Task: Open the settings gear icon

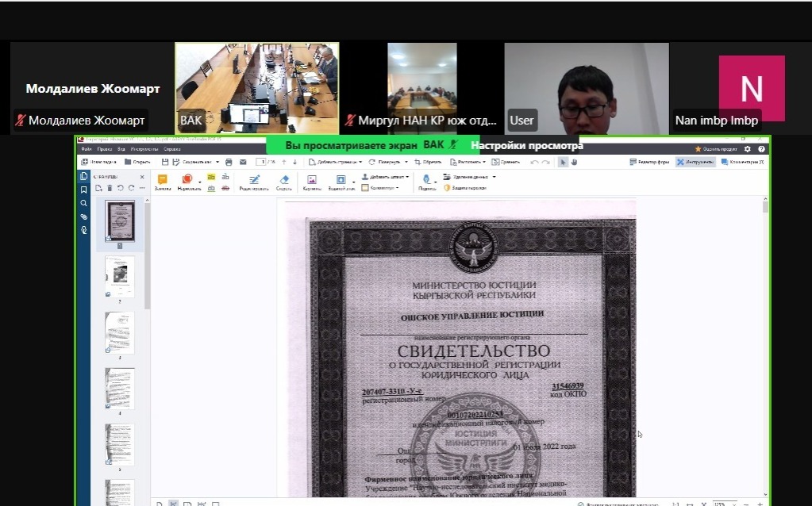Action: coord(747,149)
